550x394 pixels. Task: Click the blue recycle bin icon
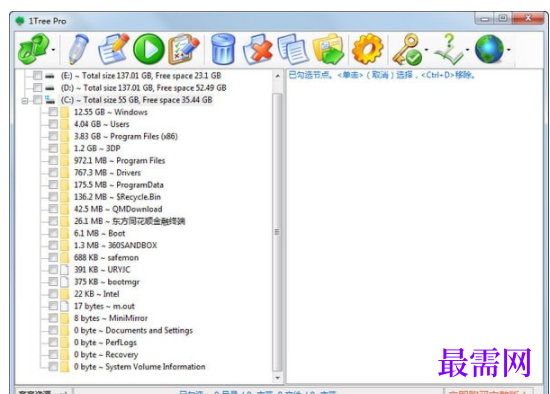pos(223,49)
